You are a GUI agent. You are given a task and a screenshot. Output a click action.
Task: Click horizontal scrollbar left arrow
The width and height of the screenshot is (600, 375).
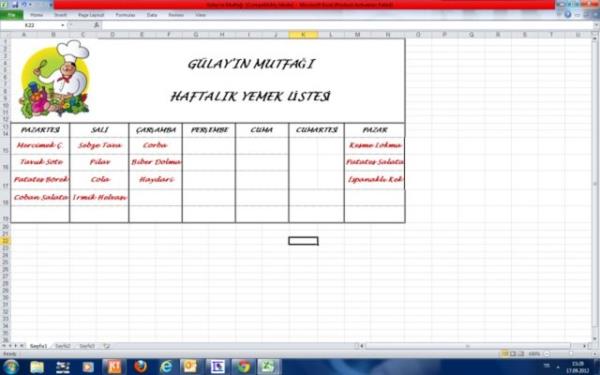[x=362, y=346]
